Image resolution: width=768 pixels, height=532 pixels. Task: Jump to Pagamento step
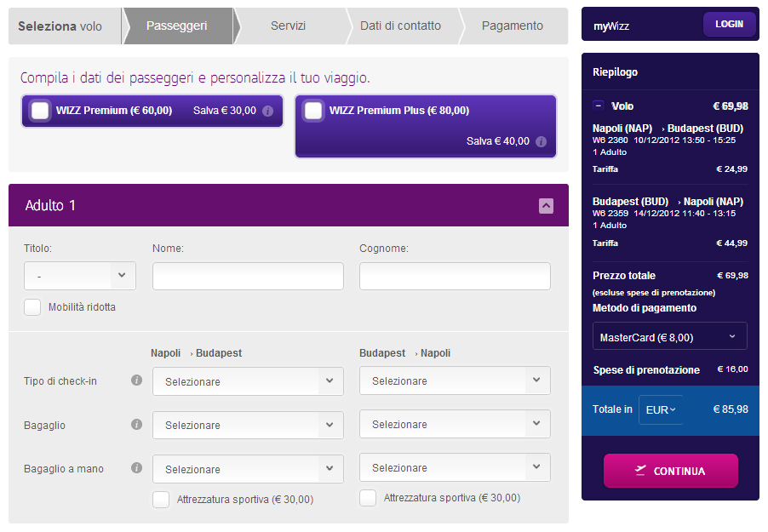(513, 26)
